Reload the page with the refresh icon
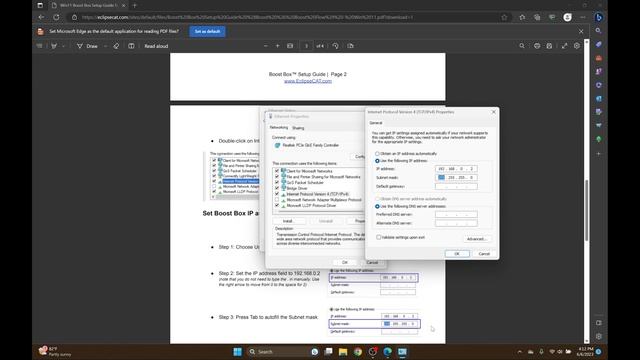Image resolution: width=640 pixels, height=360 pixels. [x=56, y=17]
